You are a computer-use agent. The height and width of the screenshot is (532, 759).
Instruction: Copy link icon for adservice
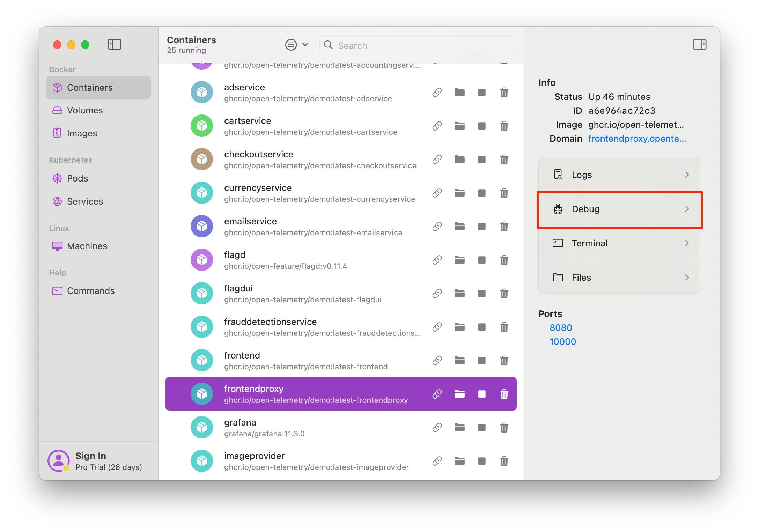[x=437, y=93]
